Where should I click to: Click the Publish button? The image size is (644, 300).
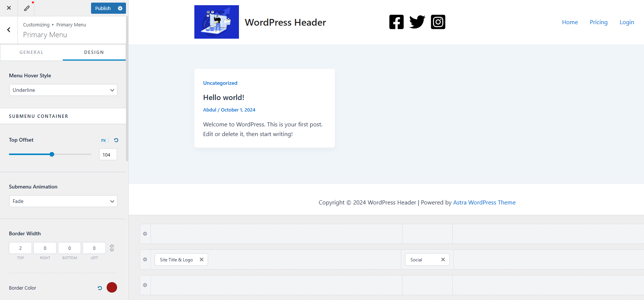[x=103, y=8]
